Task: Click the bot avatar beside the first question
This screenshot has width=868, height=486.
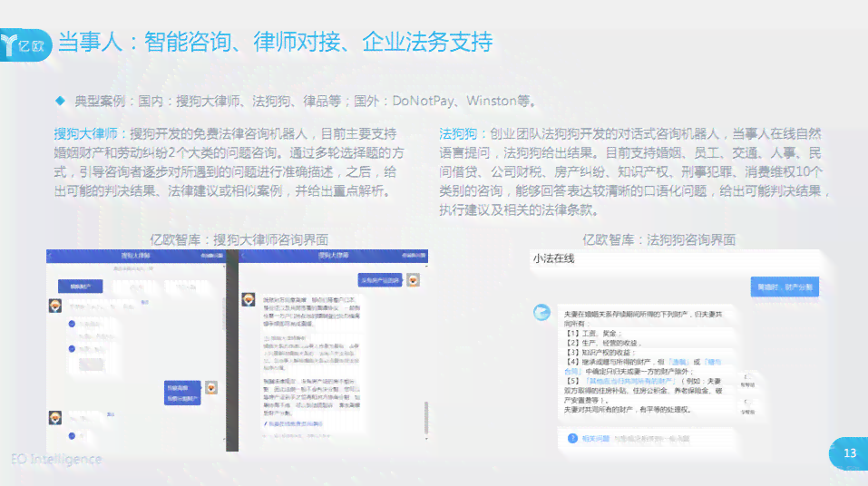Action: (x=54, y=306)
